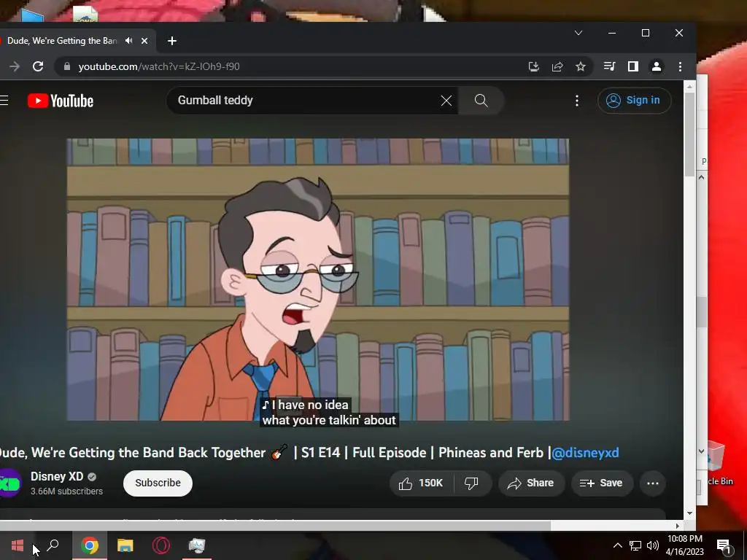Click the magnifier search button
The image size is (747, 560).
click(481, 101)
